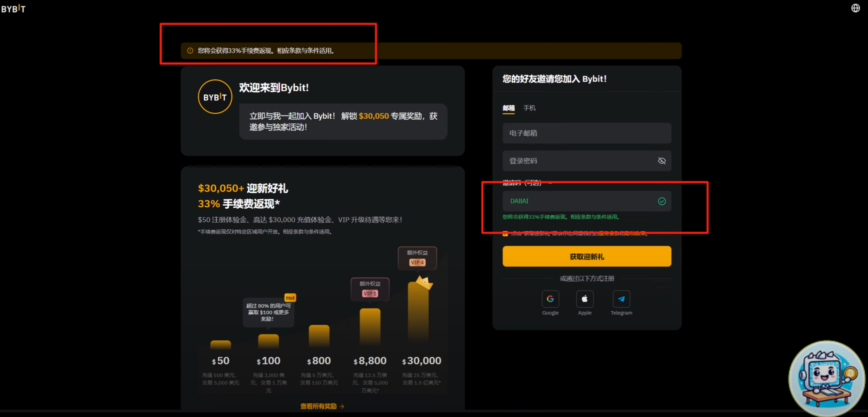This screenshot has height=417, width=868.
Task: Click the info icon in the rebate banner
Action: pyautogui.click(x=190, y=51)
